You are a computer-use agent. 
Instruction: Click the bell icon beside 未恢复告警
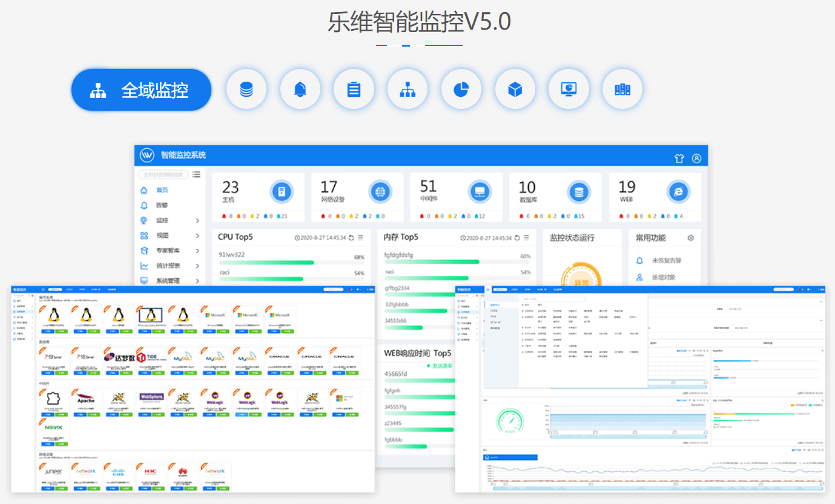point(639,261)
